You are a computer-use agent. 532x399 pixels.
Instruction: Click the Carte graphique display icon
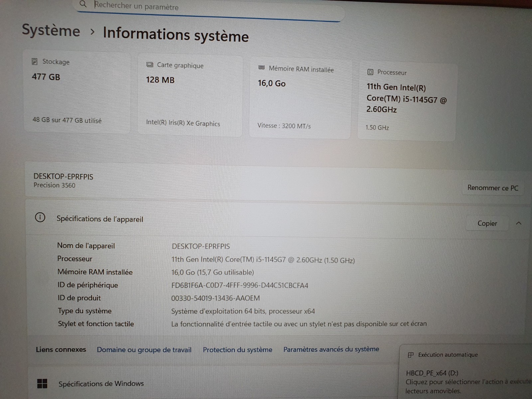(x=150, y=65)
